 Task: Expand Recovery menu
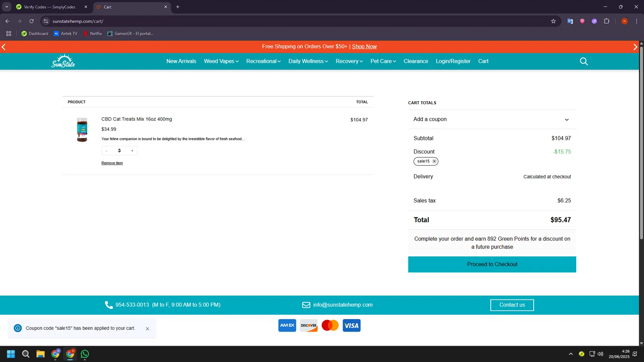[x=349, y=61]
